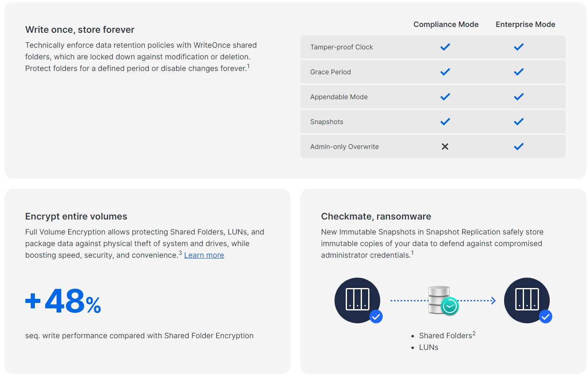Click the +48% performance figure
The image size is (588, 376).
(x=63, y=301)
